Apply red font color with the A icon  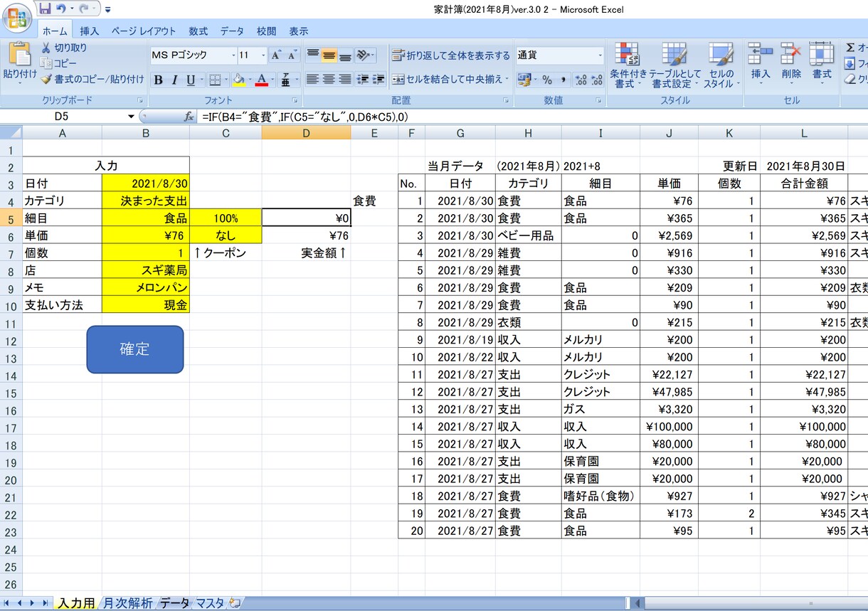pos(262,80)
